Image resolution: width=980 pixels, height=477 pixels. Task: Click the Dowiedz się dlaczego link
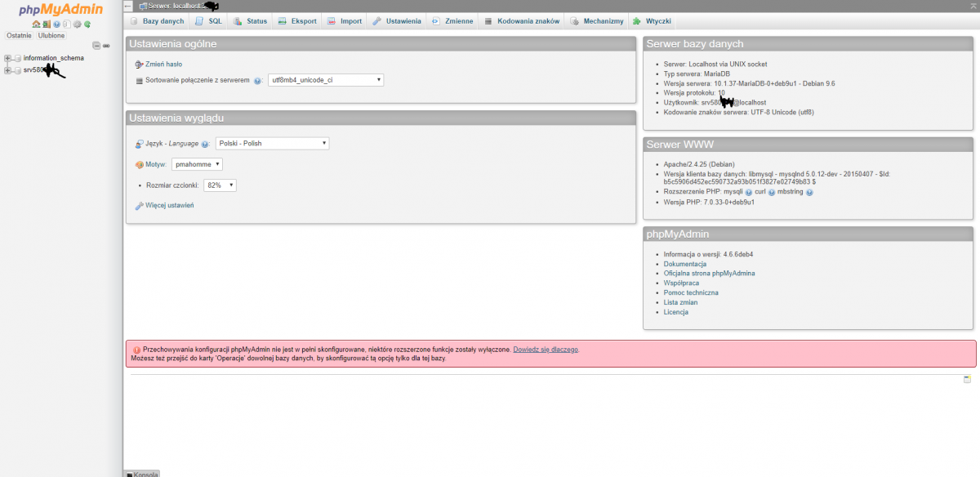pyautogui.click(x=546, y=350)
